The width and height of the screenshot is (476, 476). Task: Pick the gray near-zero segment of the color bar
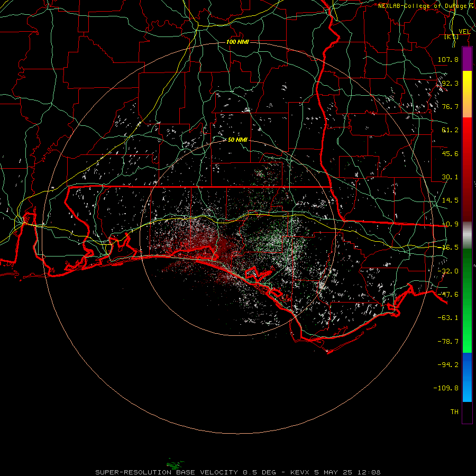point(467,235)
